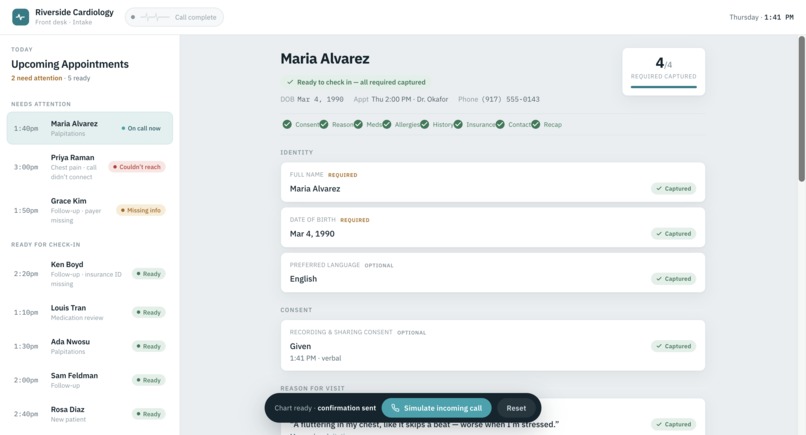The height and width of the screenshot is (435, 806).
Task: Click the 'On call now' badge for Maria Alvarez
Action: click(141, 129)
